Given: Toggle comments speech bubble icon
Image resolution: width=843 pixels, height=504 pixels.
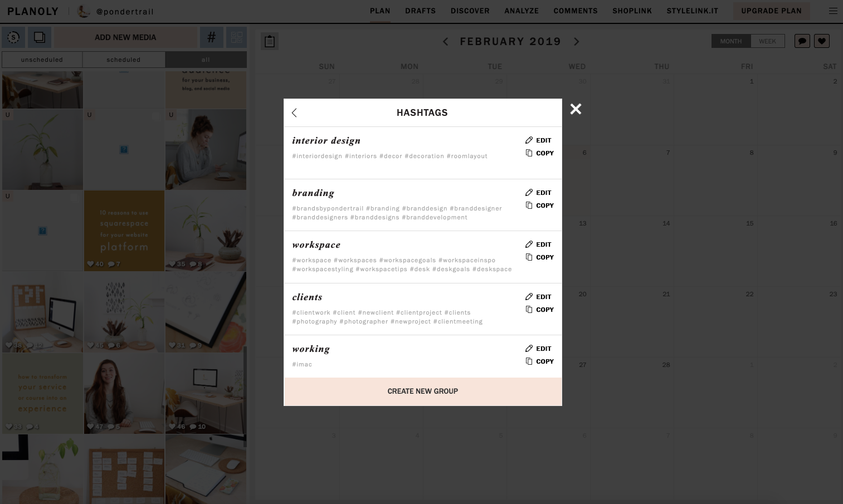Looking at the screenshot, I should 802,41.
